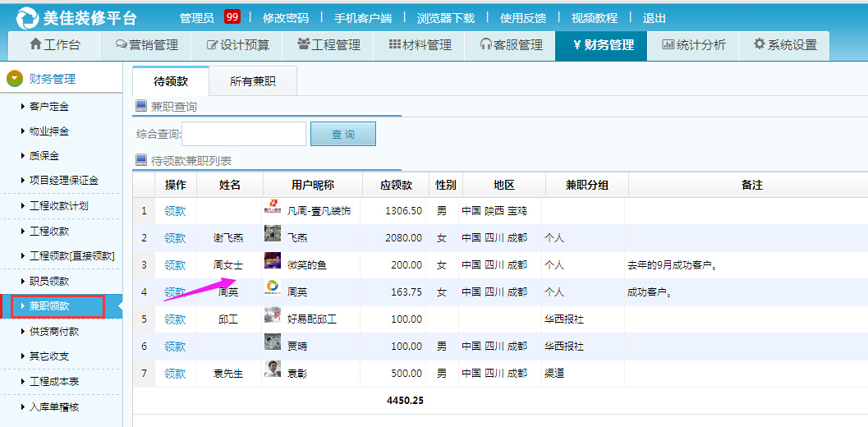
Task: Click the 袁彭 user avatar
Action: coord(272,373)
